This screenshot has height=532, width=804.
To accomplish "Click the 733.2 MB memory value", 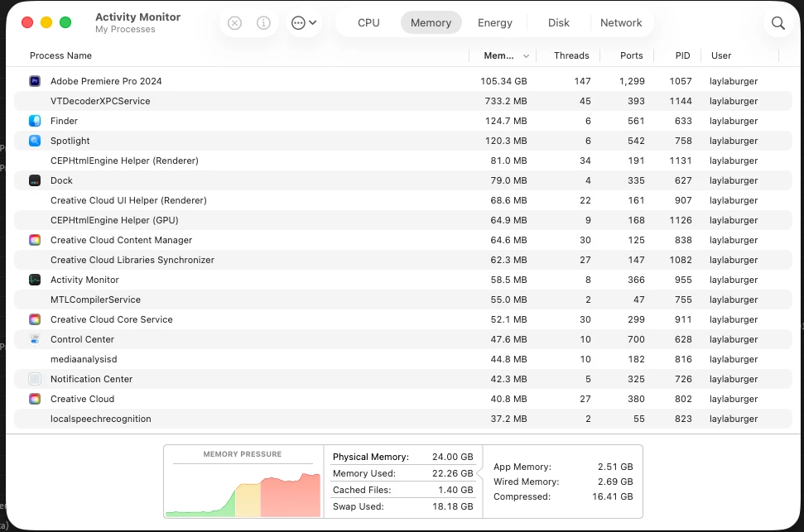I will coord(506,101).
